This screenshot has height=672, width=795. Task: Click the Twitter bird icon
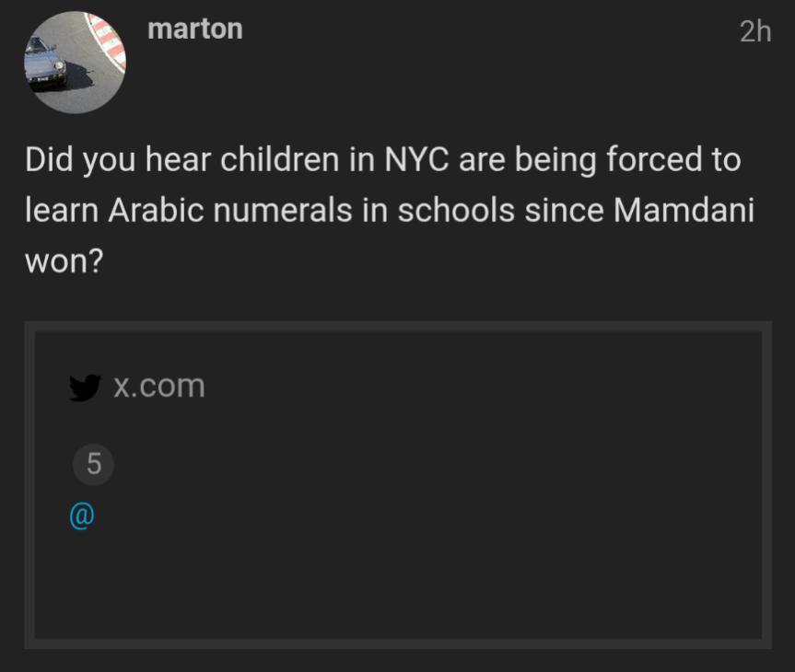click(x=85, y=387)
